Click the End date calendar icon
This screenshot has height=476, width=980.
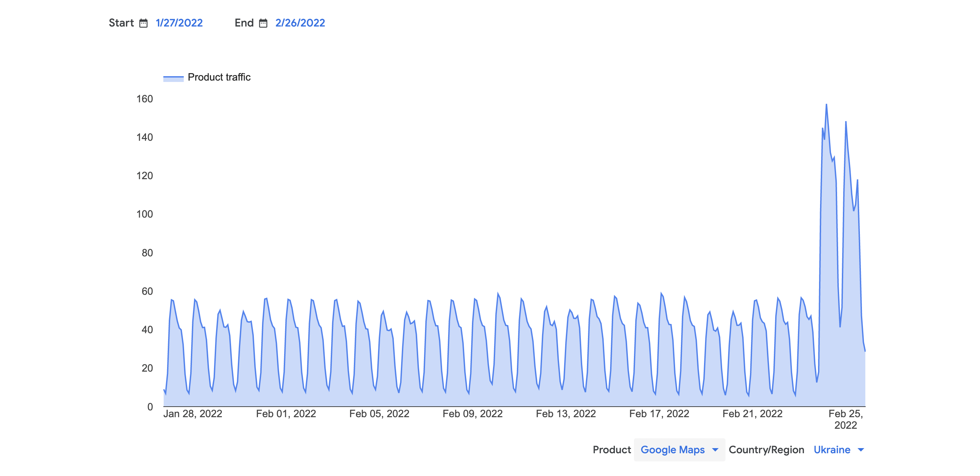pyautogui.click(x=263, y=23)
